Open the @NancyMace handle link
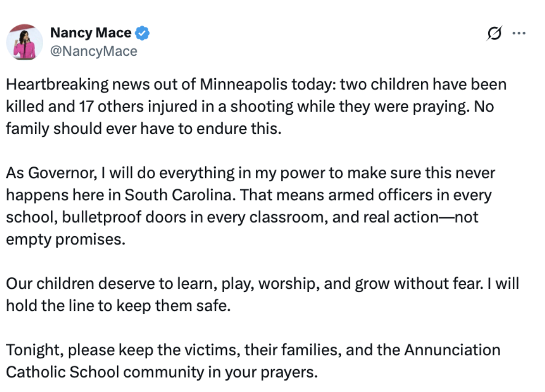The width and height of the screenshot is (545, 392). (94, 51)
